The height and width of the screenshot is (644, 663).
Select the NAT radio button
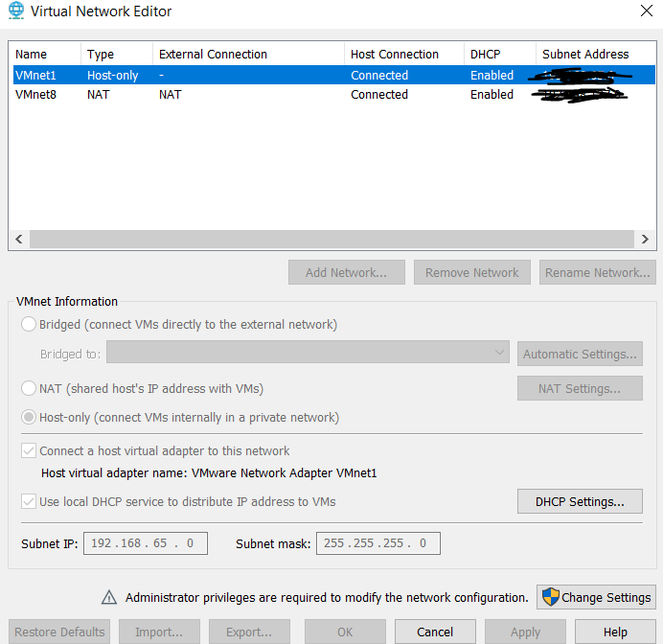click(29, 388)
